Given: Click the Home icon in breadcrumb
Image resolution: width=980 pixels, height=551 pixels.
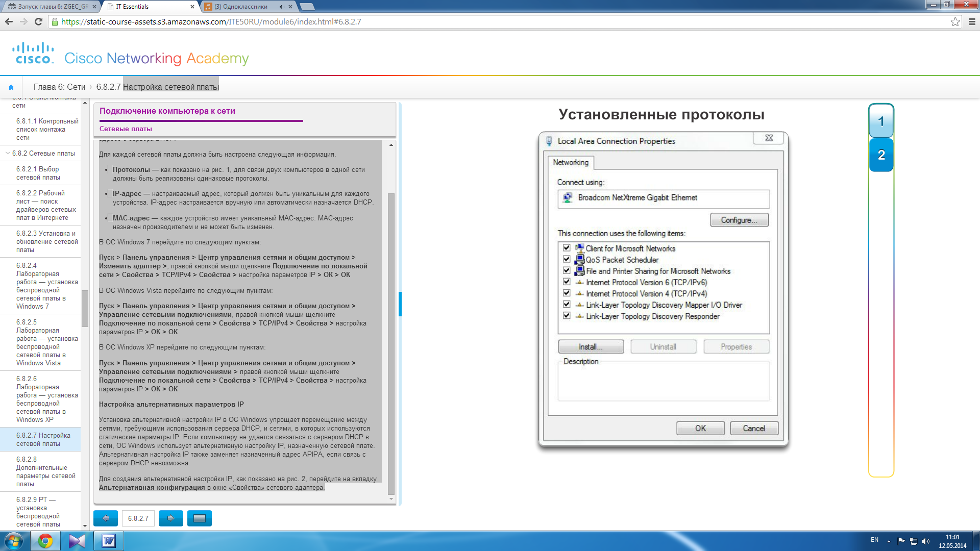Looking at the screenshot, I should click(x=11, y=87).
